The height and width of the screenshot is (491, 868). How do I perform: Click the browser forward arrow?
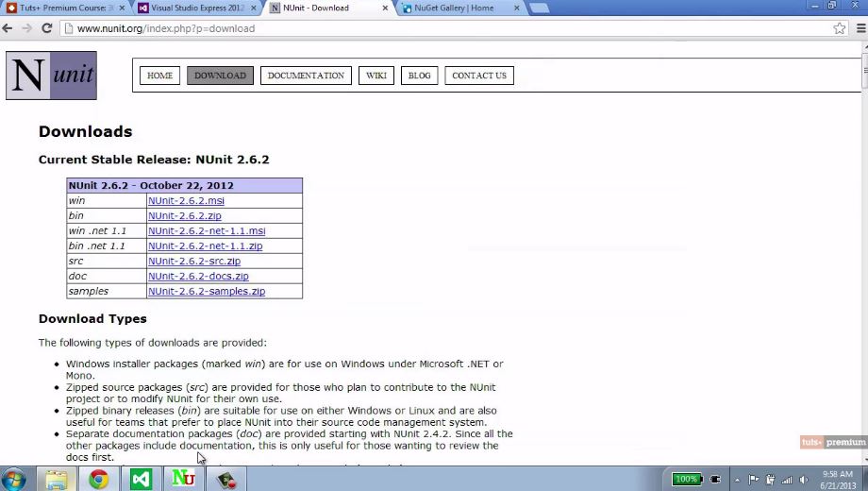[26, 28]
